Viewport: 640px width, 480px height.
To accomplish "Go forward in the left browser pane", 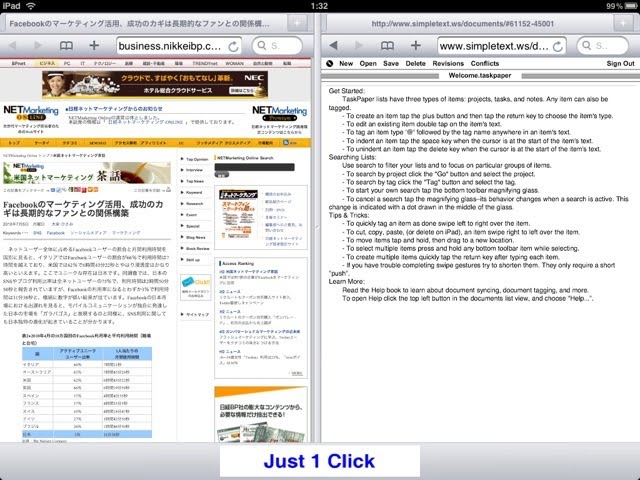I will click(x=38, y=46).
